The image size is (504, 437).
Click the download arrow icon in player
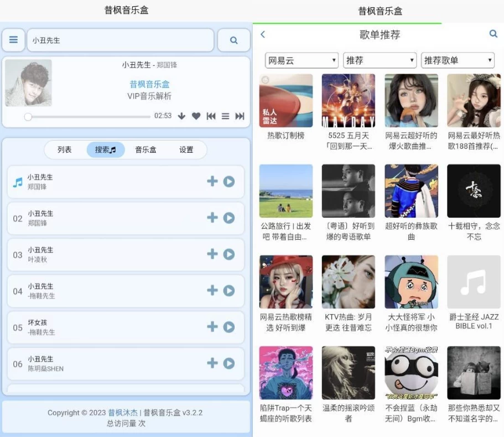pos(181,116)
